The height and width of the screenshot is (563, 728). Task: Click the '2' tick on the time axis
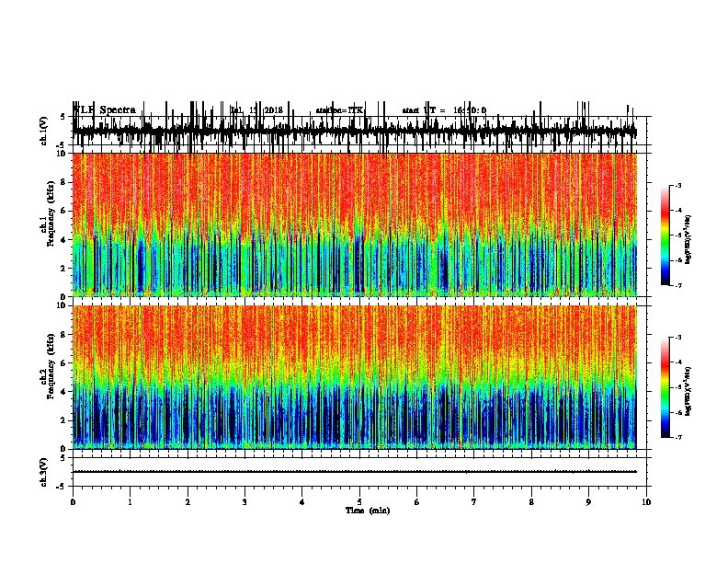tap(188, 502)
